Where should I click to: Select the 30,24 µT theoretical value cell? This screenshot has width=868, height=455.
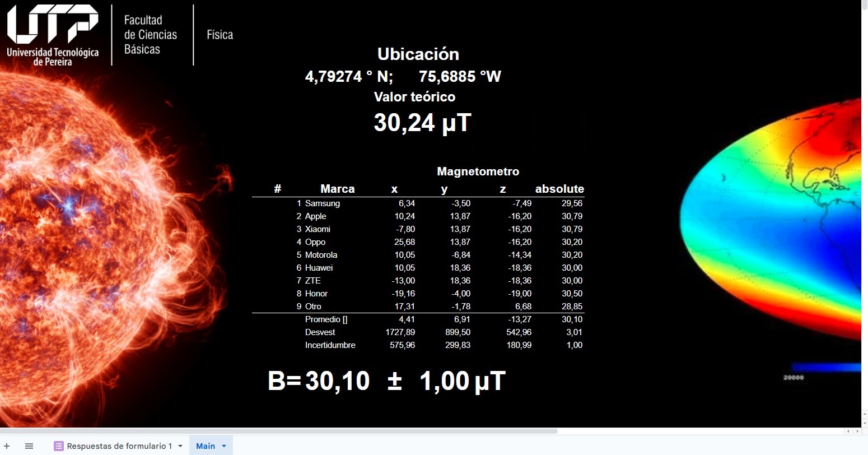[422, 123]
